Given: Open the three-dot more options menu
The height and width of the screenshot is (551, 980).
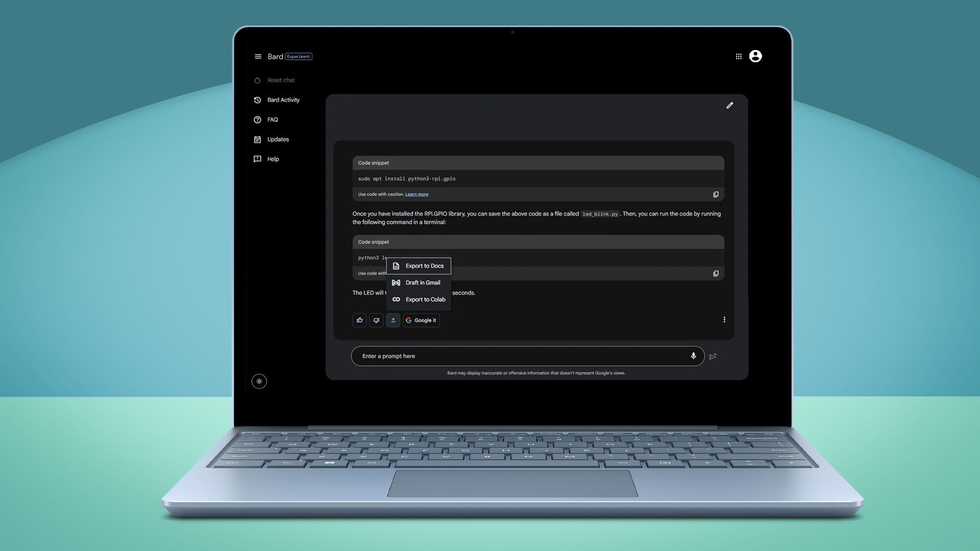Looking at the screenshot, I should tap(724, 319).
